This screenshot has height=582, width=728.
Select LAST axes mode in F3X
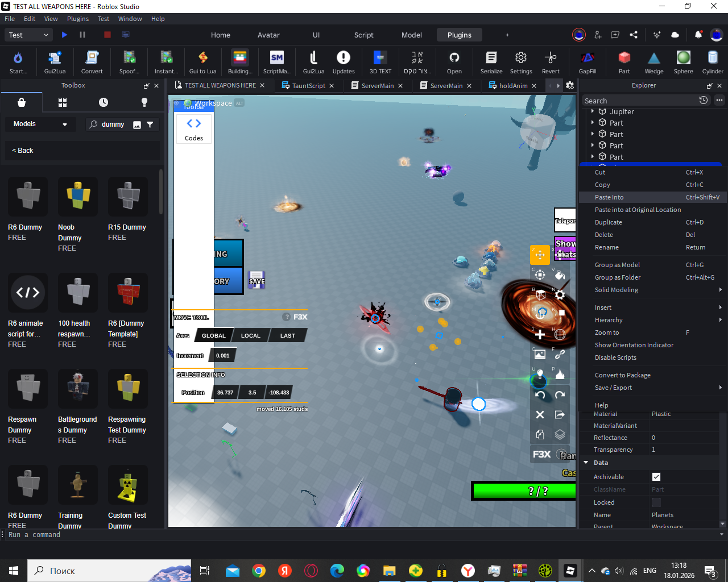click(288, 335)
